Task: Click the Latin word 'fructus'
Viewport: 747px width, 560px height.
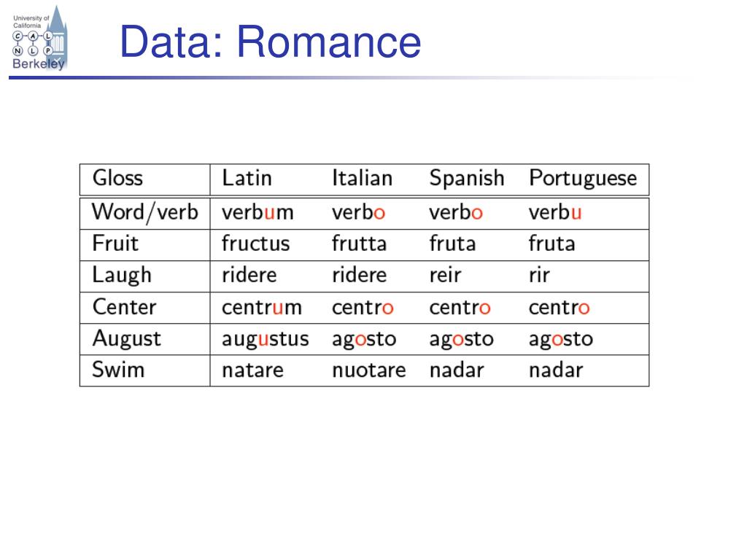Action: (255, 244)
